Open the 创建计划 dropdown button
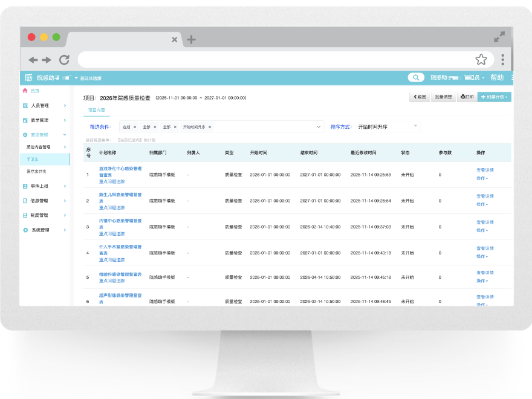The width and height of the screenshot is (532, 399). tap(494, 97)
